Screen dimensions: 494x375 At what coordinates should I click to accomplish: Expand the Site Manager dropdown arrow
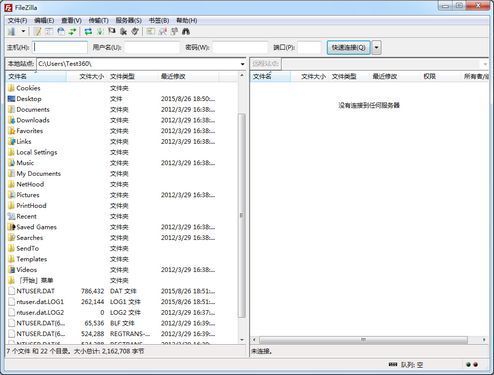click(23, 32)
